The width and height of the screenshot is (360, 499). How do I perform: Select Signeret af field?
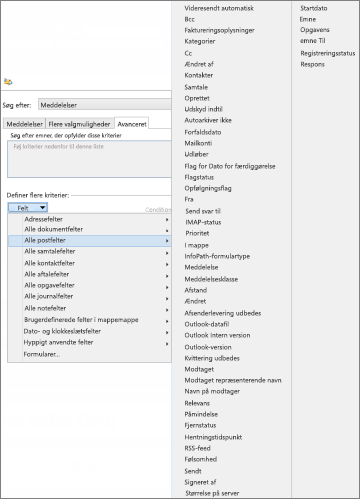click(200, 482)
